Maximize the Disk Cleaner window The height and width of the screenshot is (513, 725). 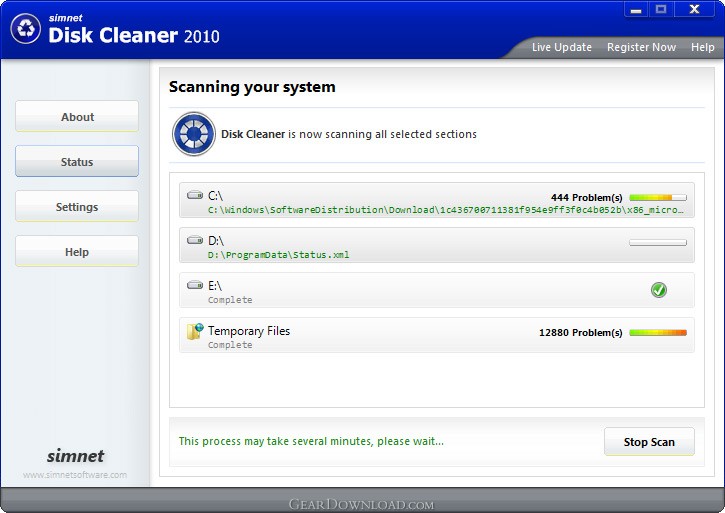pos(661,9)
